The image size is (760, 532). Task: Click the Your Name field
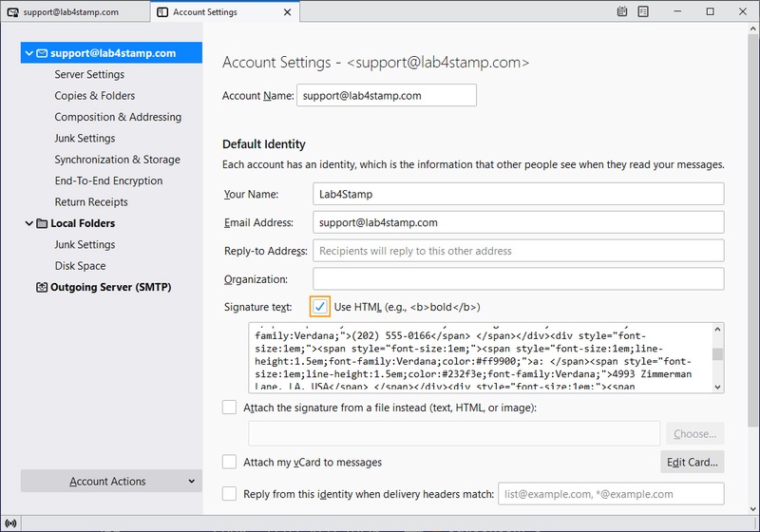pyautogui.click(x=518, y=194)
